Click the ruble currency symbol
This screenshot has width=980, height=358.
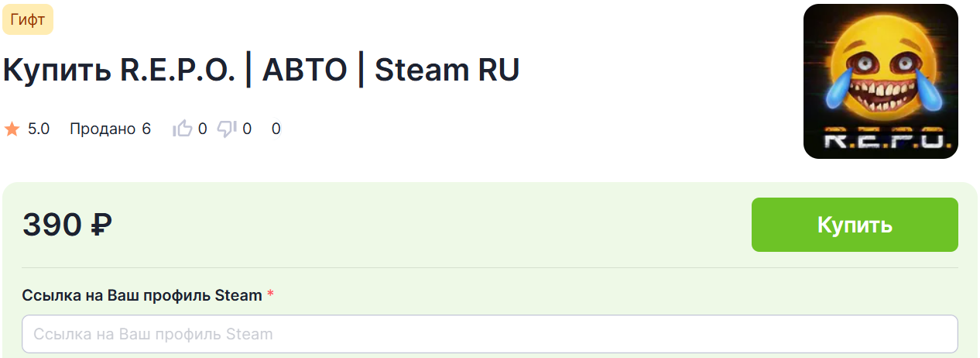click(101, 225)
